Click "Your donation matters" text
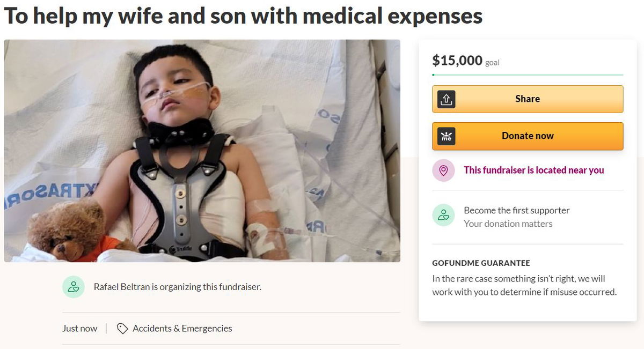 pyautogui.click(x=508, y=224)
